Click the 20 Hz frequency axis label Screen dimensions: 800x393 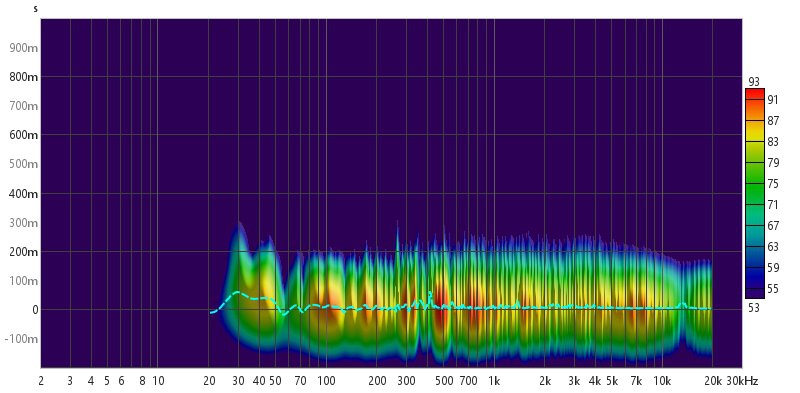click(209, 381)
